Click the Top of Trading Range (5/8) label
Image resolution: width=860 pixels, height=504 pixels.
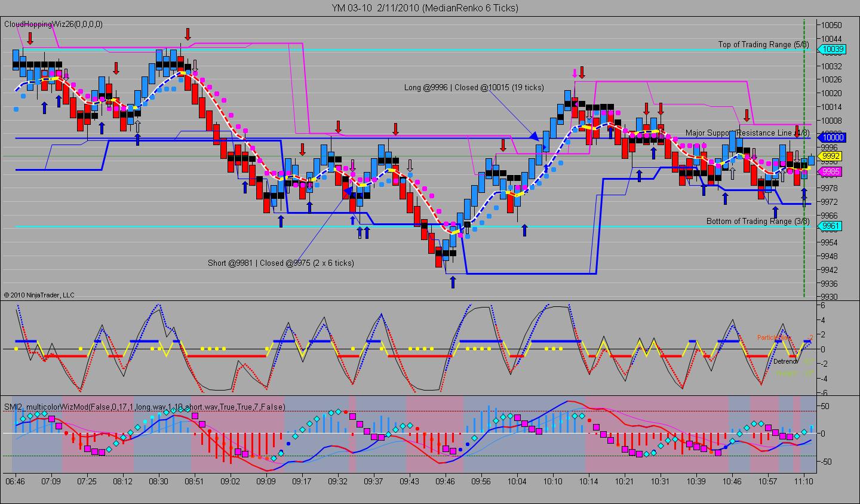tap(763, 44)
